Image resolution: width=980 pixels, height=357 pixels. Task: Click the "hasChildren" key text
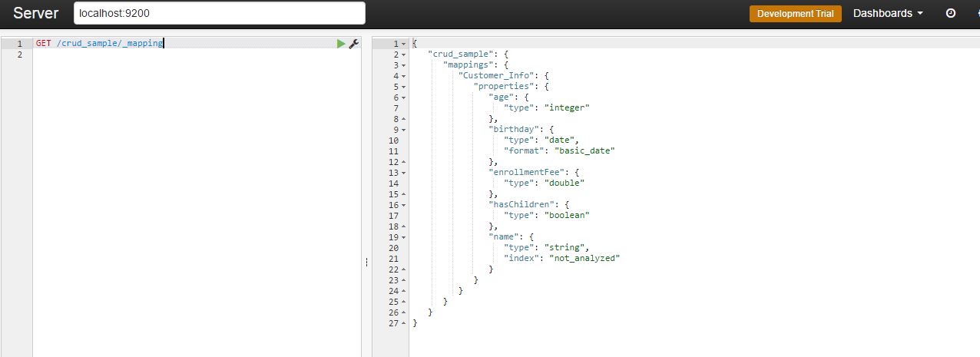pos(521,205)
